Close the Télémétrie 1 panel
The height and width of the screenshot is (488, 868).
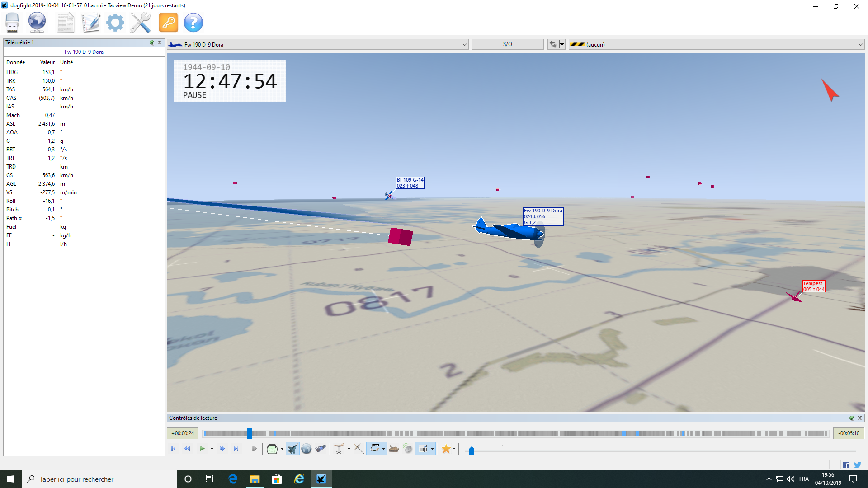tap(160, 42)
